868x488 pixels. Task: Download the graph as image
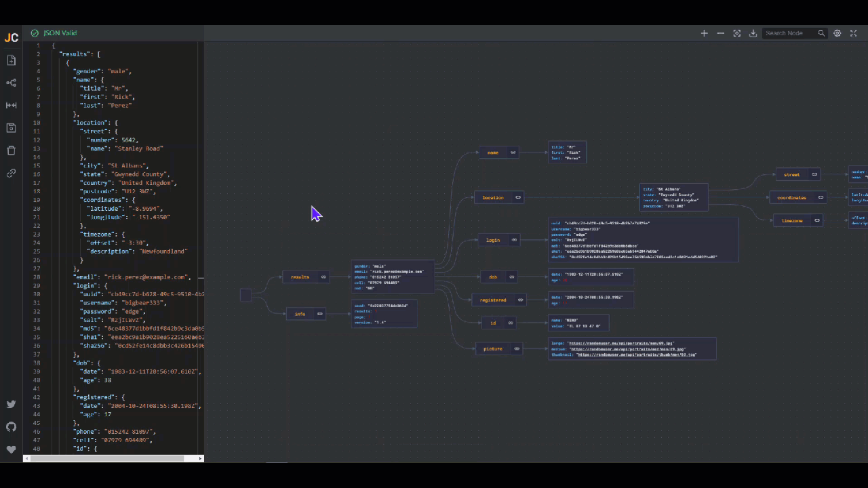753,33
